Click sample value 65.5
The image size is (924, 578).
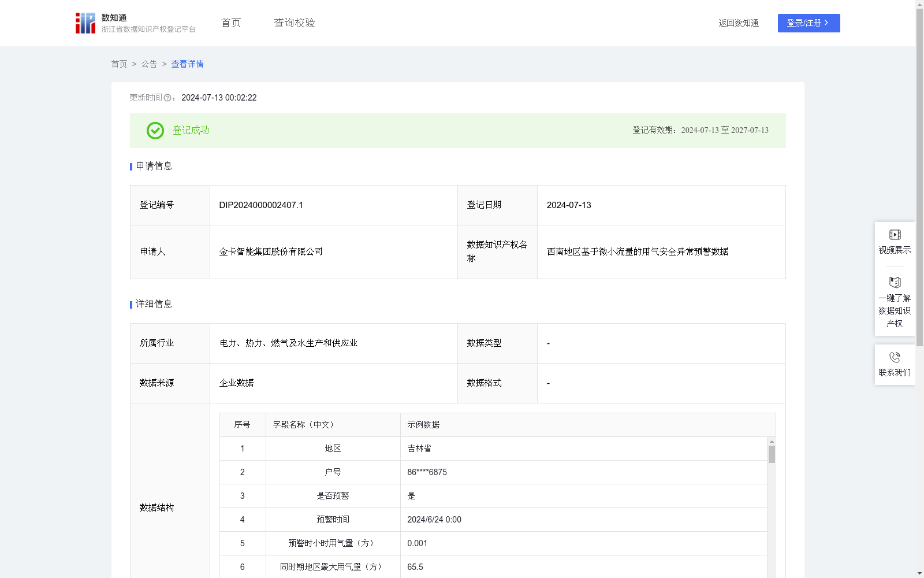pos(415,567)
